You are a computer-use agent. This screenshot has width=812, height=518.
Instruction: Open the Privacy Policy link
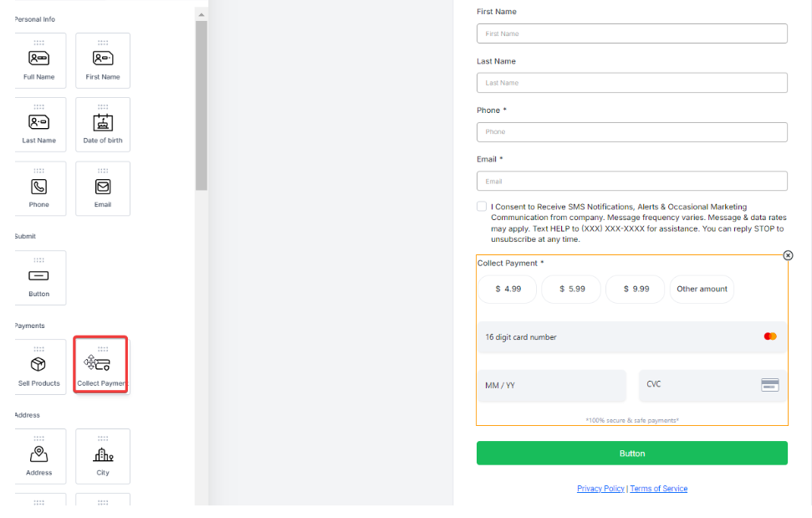(x=600, y=489)
